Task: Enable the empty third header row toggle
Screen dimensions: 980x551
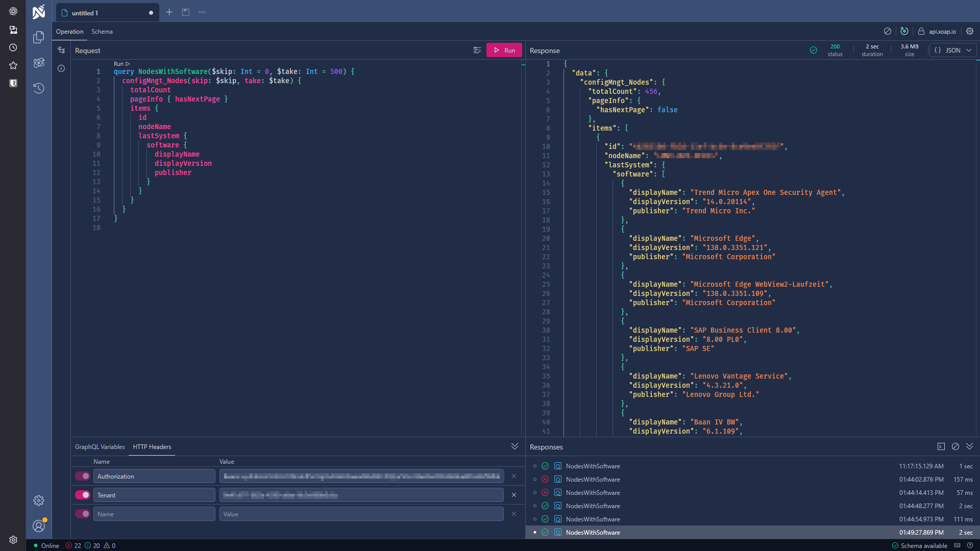Action: pos(82,514)
